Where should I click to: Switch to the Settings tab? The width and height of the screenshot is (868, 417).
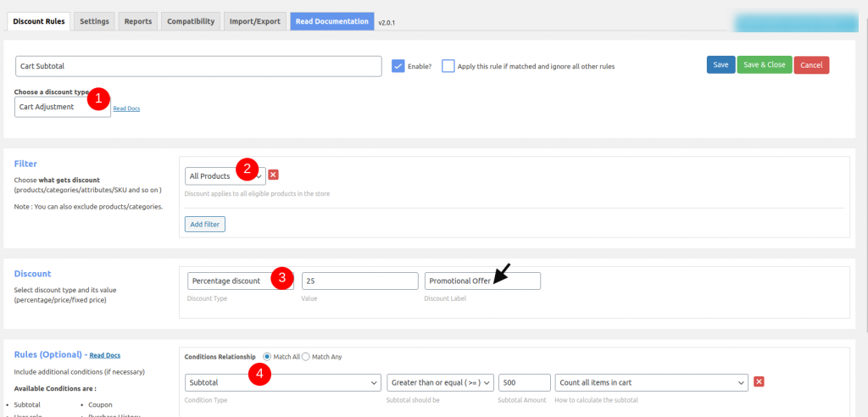click(94, 21)
